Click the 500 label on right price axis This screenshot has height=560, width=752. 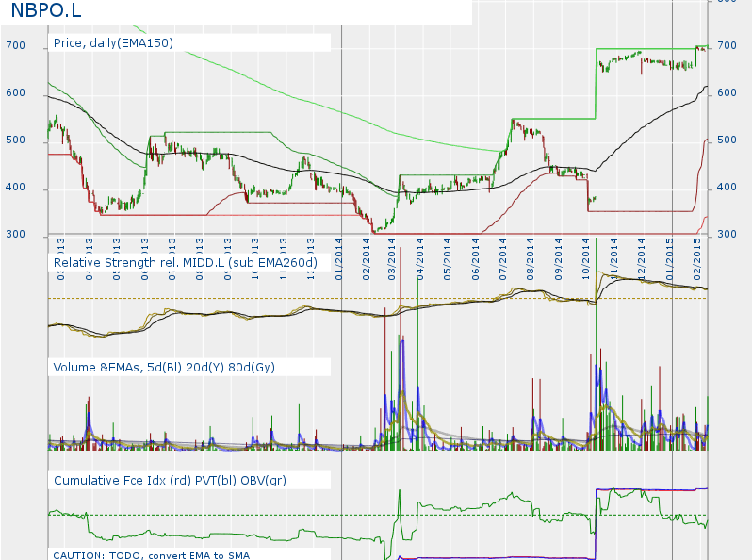point(727,140)
